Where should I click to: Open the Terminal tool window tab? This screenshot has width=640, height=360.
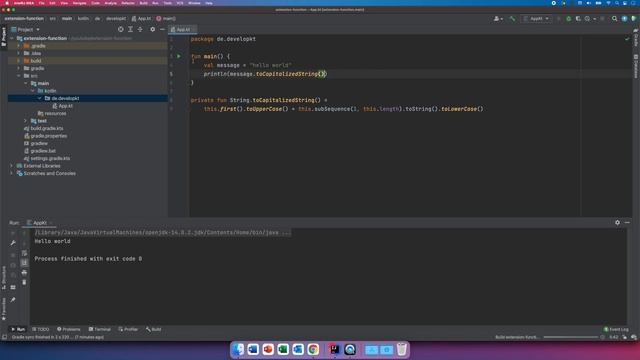[x=100, y=329]
